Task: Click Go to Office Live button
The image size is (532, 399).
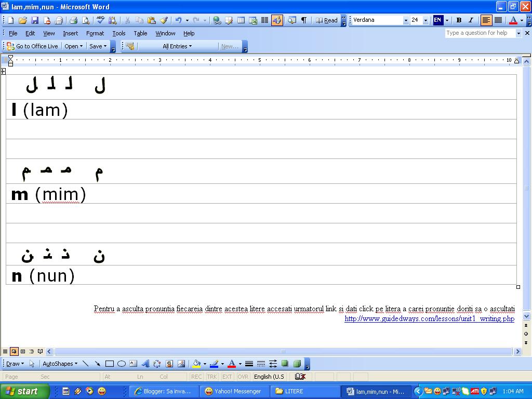Action: point(33,46)
